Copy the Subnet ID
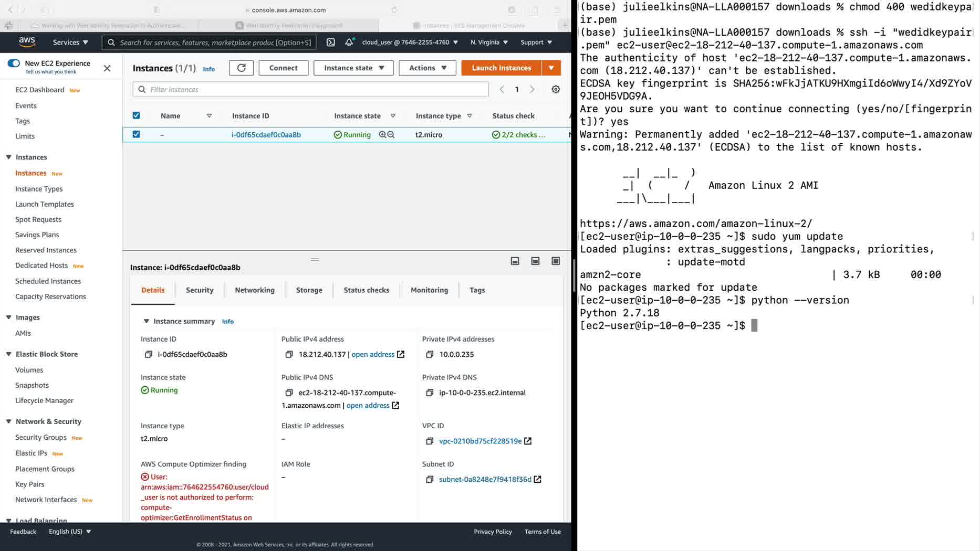Screen dimensions: 980x551 point(430,480)
